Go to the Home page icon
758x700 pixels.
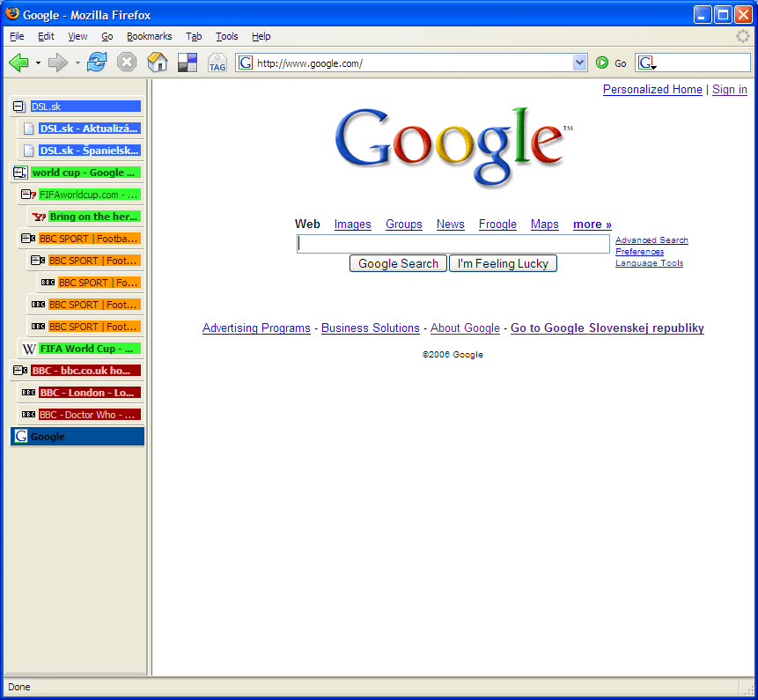tap(157, 63)
